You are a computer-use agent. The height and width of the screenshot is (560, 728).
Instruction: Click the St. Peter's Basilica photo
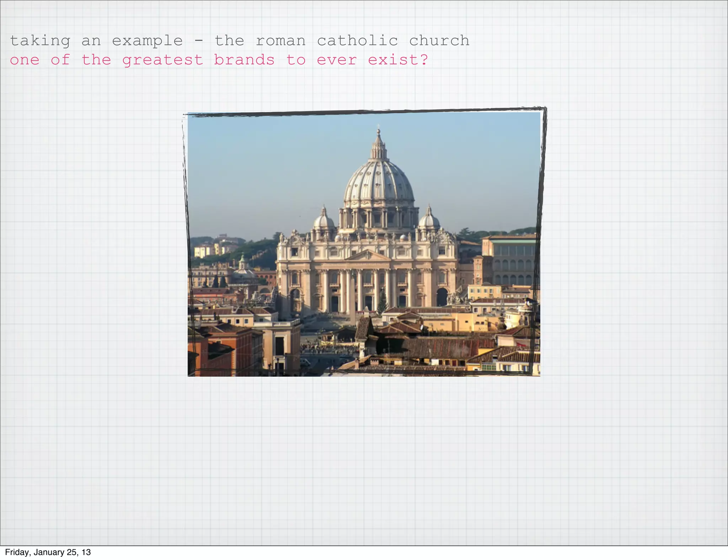[364, 244]
